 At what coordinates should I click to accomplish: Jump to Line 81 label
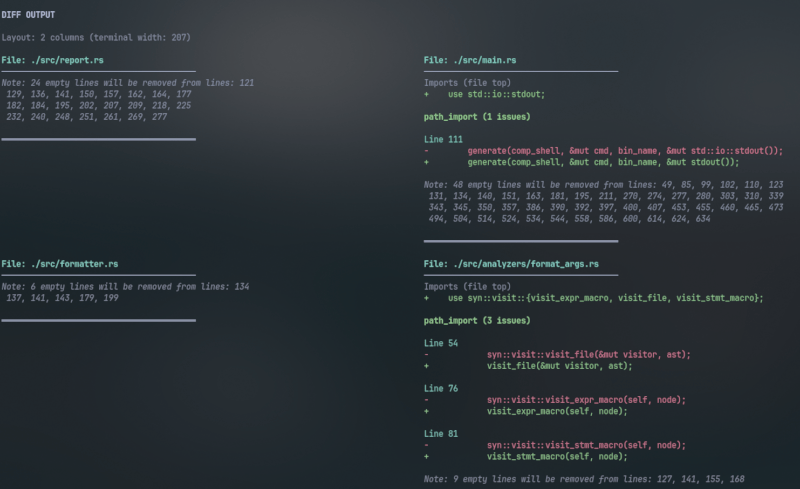(x=441, y=434)
